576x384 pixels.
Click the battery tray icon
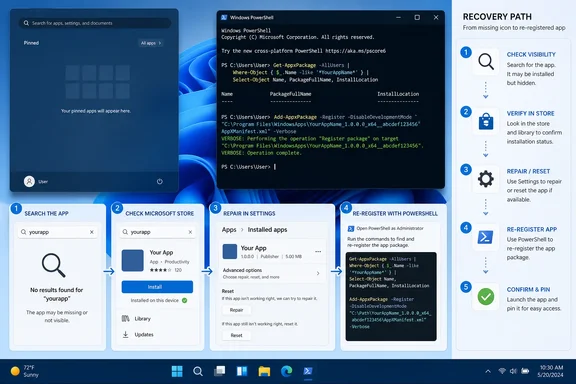point(525,371)
